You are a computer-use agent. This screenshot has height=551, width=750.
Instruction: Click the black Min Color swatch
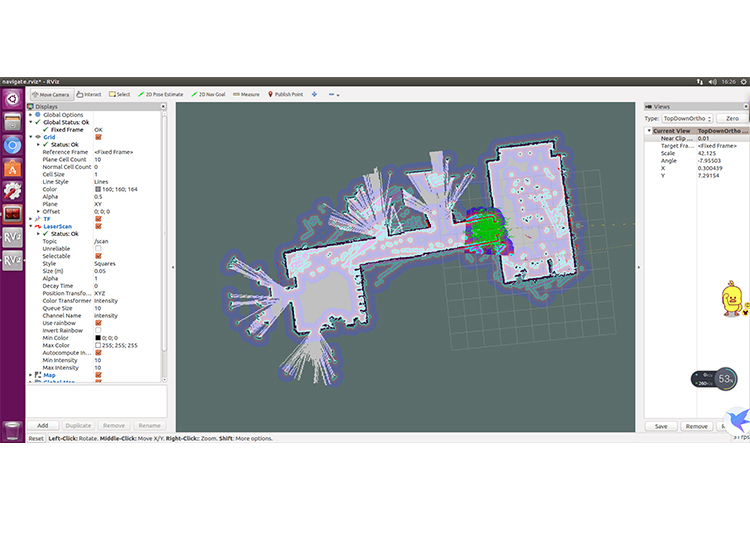tap(98, 338)
